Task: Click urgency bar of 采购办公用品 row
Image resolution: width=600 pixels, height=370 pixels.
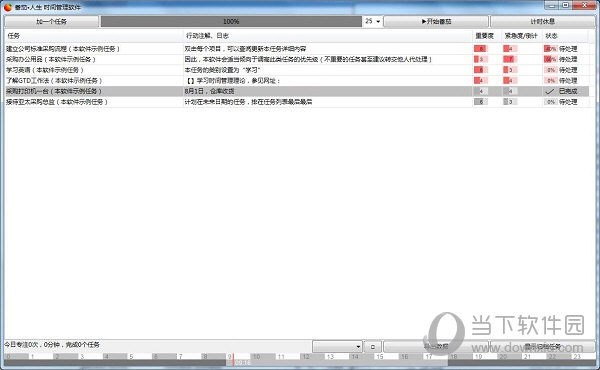Action: click(510, 60)
